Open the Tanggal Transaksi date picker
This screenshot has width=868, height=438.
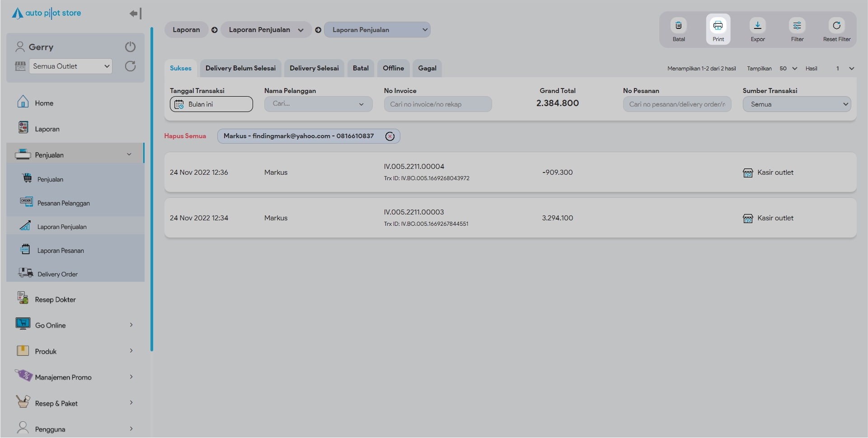[211, 104]
